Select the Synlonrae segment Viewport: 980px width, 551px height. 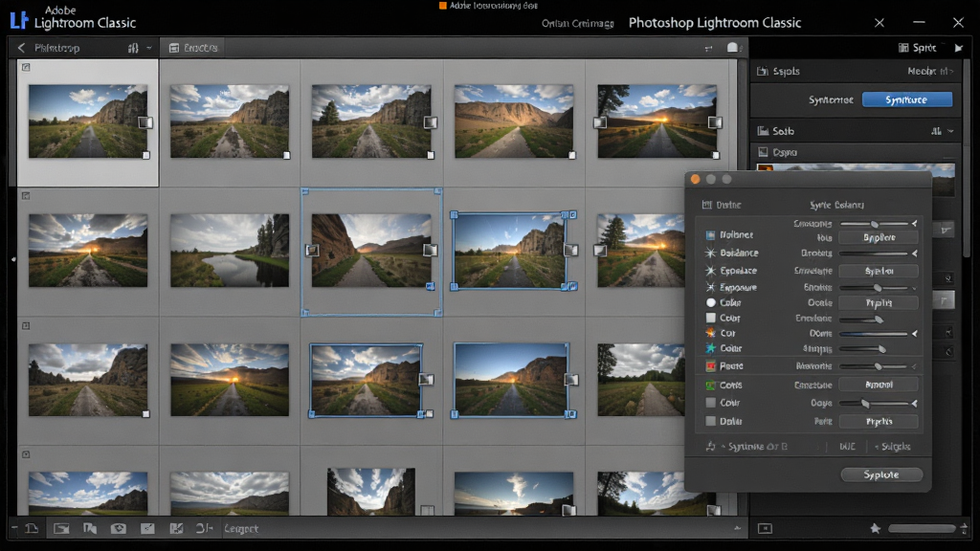(831, 99)
